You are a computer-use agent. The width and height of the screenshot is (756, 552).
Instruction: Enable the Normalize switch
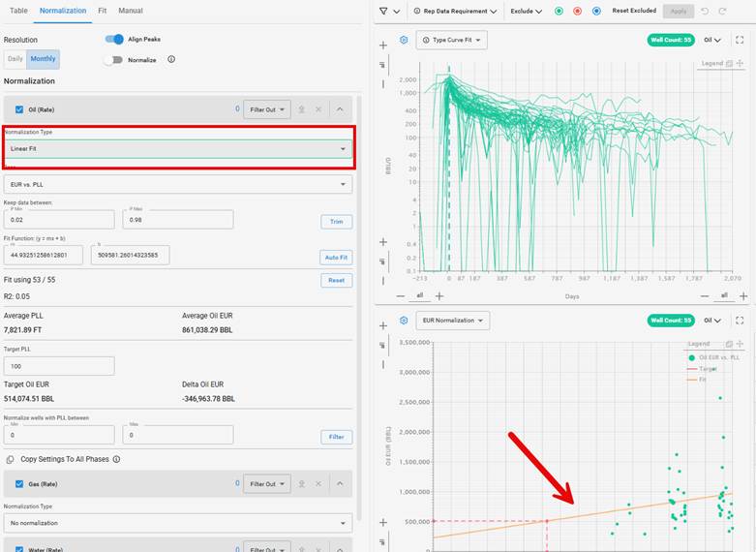[x=114, y=60]
